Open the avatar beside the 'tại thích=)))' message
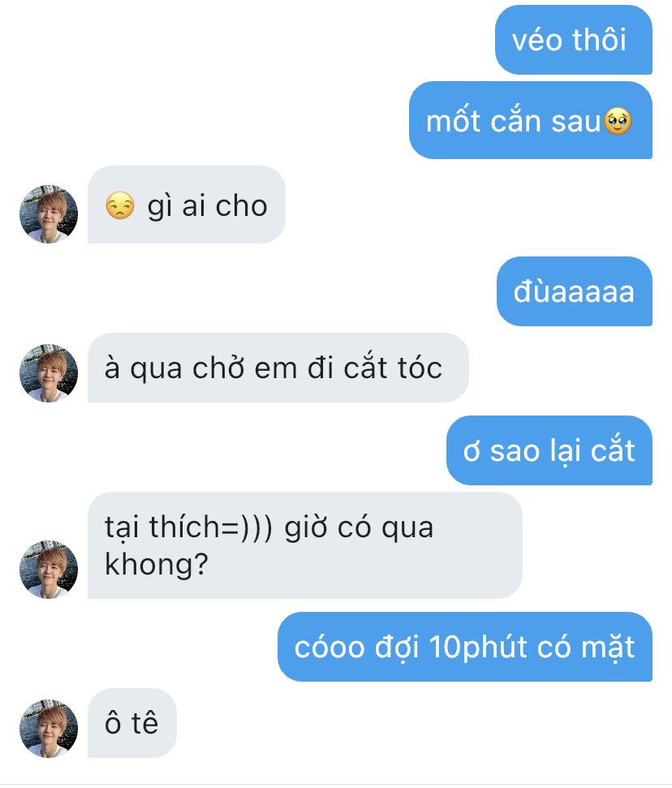 [x=49, y=570]
